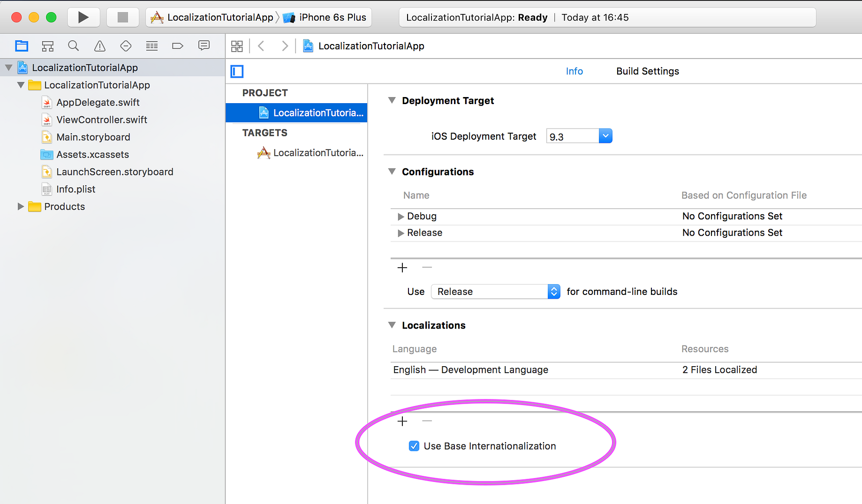Collapse the Deployment Target section
This screenshot has width=862, height=504.
click(x=392, y=100)
